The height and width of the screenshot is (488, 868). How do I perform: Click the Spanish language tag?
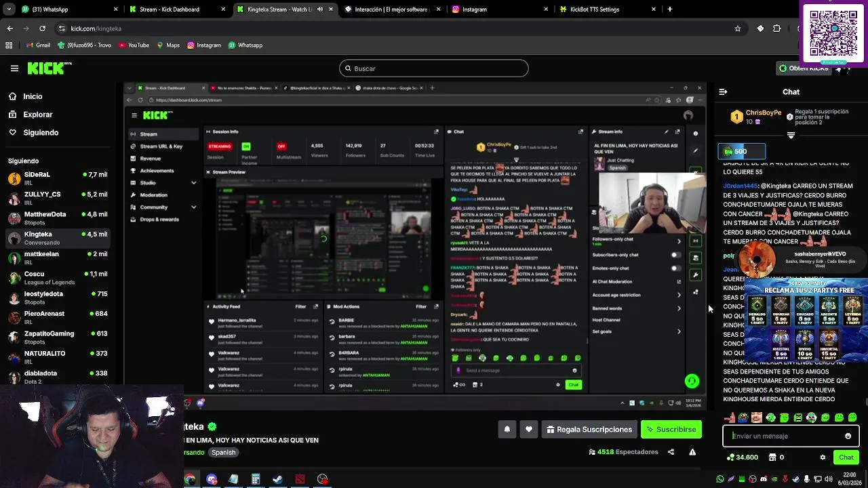(x=223, y=452)
